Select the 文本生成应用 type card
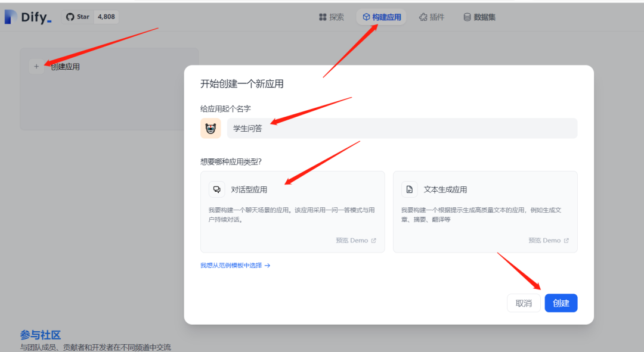Image resolution: width=644 pixels, height=352 pixels. [485, 211]
